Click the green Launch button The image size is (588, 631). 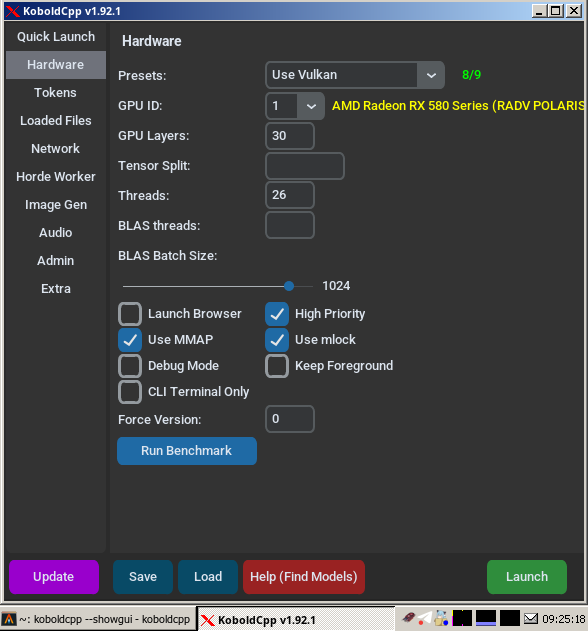click(x=527, y=577)
